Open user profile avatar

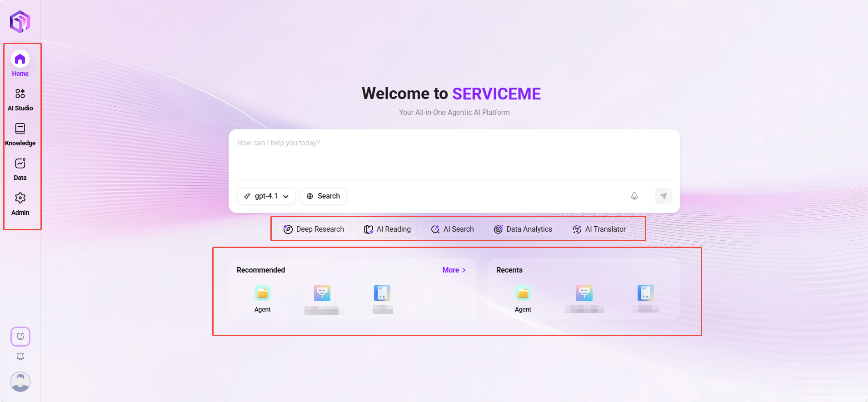20,382
